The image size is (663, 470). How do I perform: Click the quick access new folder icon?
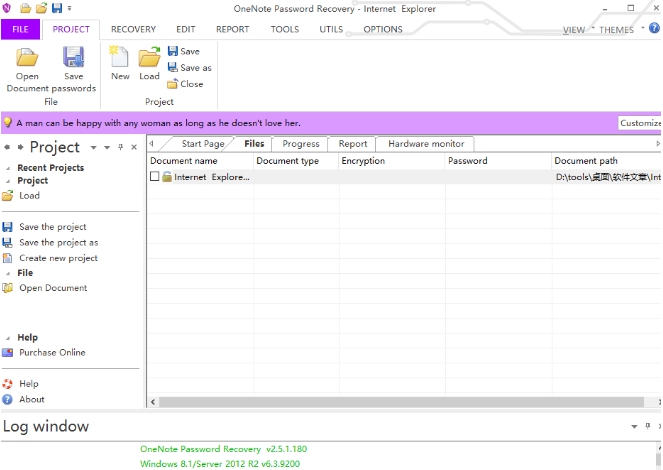(x=26, y=8)
